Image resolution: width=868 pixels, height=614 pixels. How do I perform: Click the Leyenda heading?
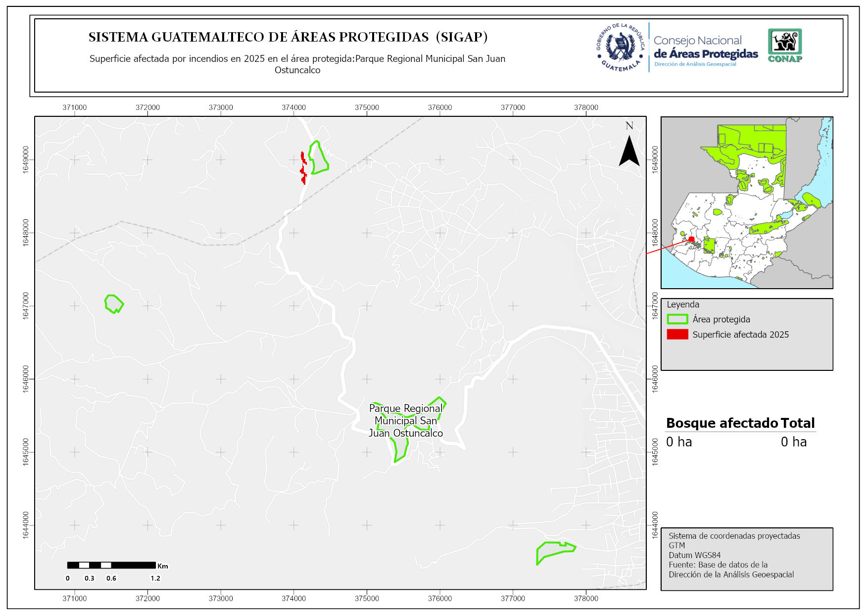[x=682, y=305]
